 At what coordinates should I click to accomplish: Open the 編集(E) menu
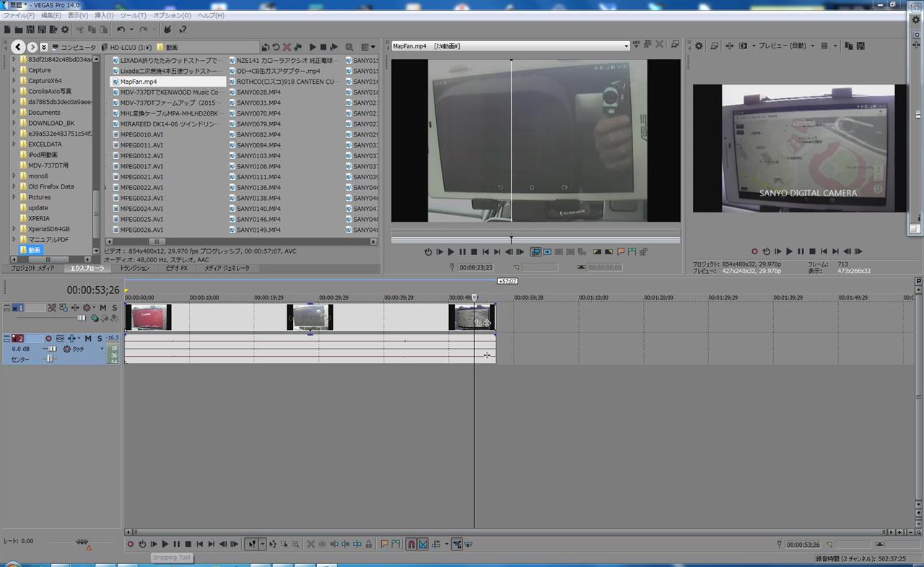coord(51,15)
